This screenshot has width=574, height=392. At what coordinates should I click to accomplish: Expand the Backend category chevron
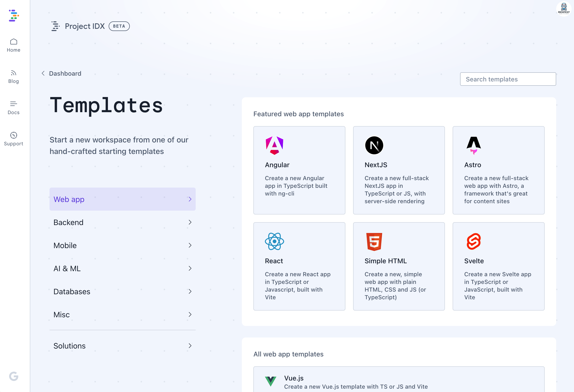(190, 222)
